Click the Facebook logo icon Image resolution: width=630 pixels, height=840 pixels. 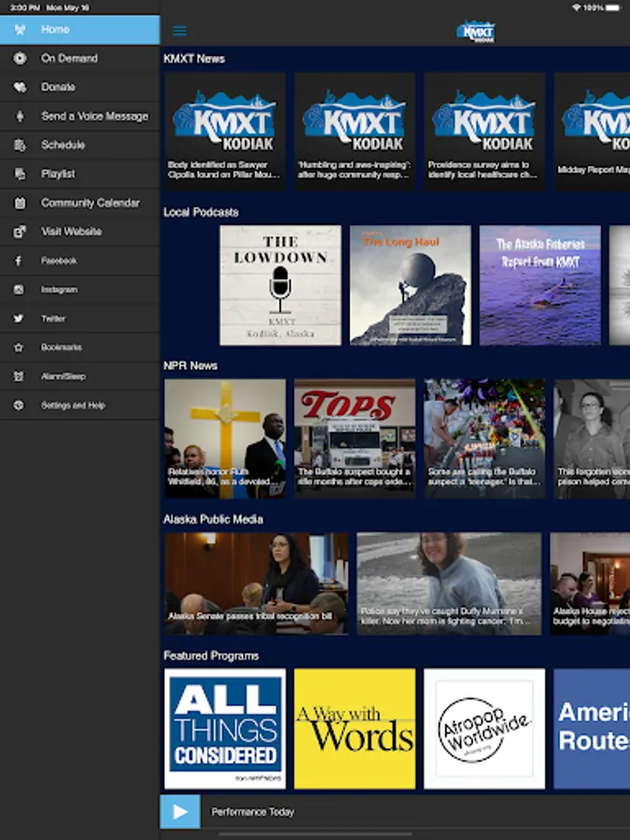click(x=19, y=261)
